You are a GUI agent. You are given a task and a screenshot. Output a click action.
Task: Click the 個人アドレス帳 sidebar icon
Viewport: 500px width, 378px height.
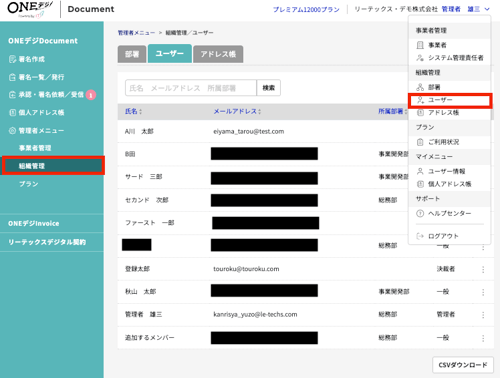pyautogui.click(x=12, y=113)
